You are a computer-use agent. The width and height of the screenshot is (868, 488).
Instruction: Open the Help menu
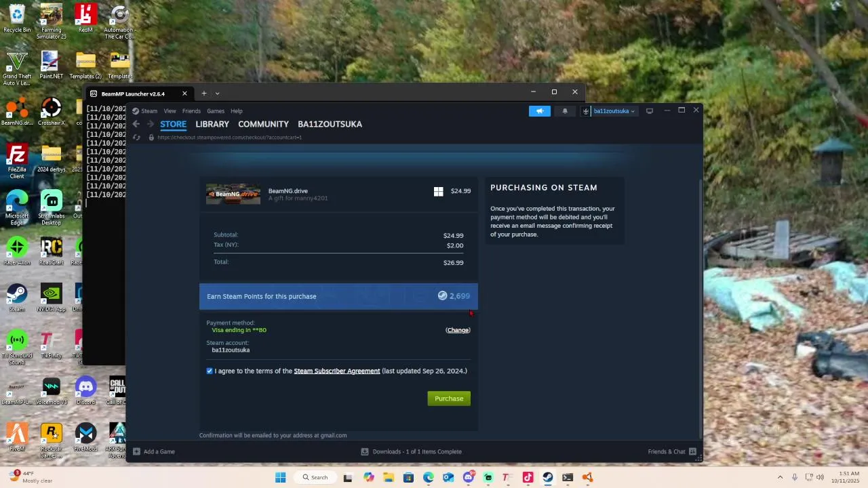click(x=236, y=111)
